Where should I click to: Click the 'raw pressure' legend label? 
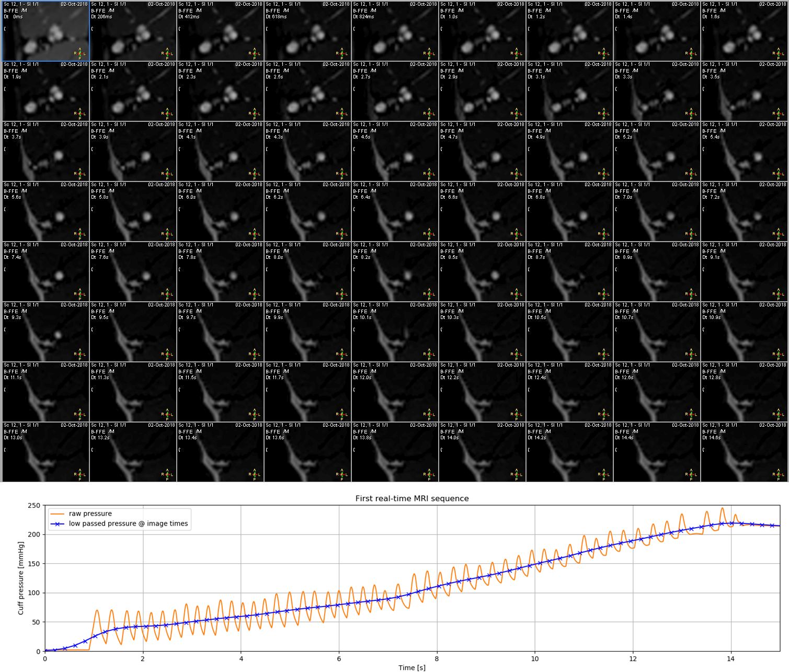click(90, 514)
